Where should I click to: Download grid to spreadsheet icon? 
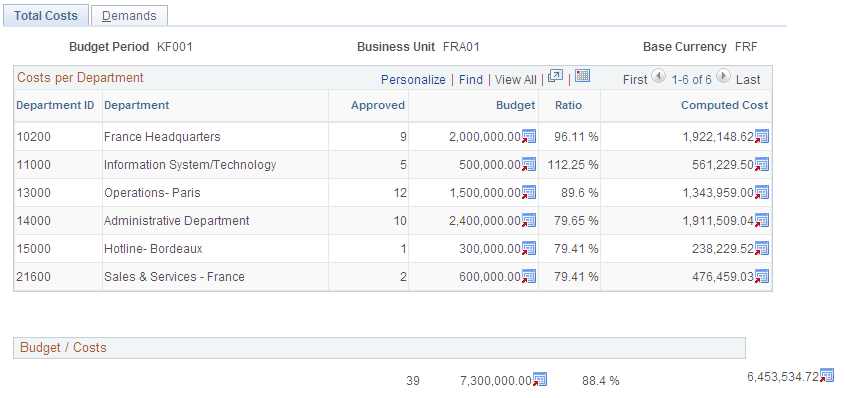pos(583,76)
